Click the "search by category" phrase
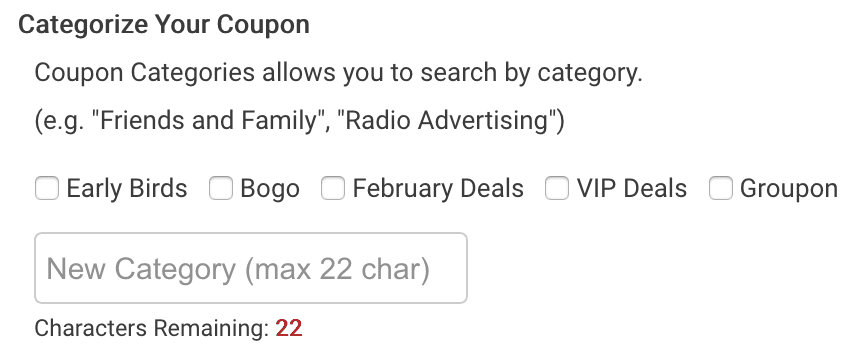The width and height of the screenshot is (852, 360). [531, 73]
